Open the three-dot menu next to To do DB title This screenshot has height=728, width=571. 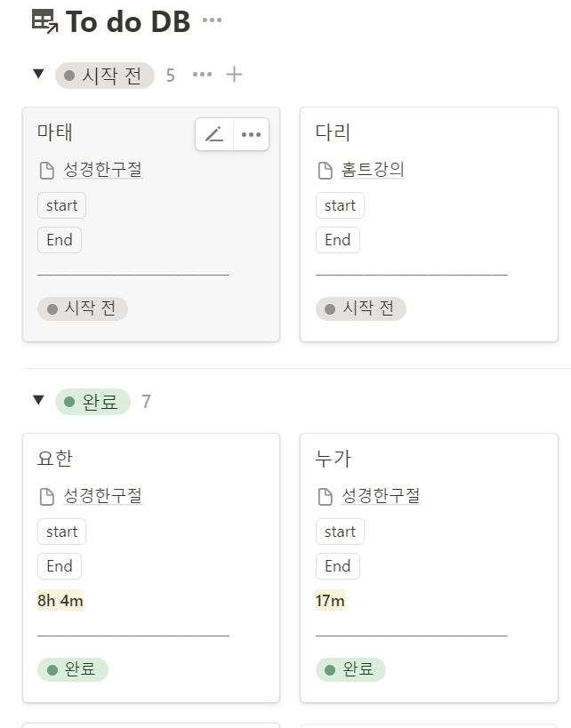click(x=212, y=20)
